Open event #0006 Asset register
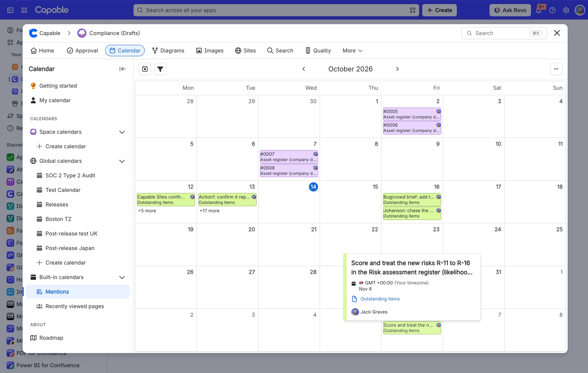 pyautogui.click(x=412, y=128)
